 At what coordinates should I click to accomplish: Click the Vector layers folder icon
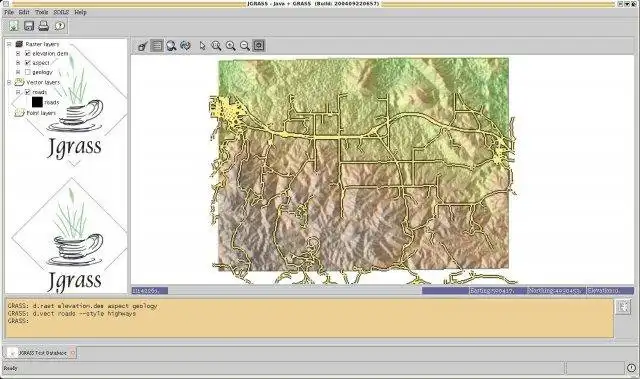pos(19,82)
